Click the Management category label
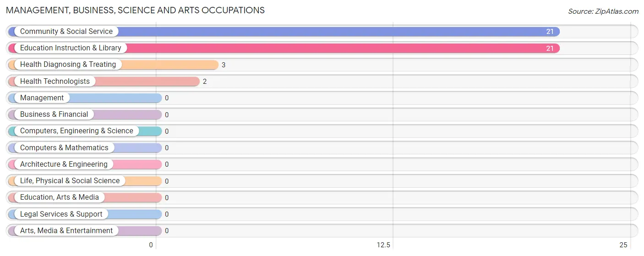Viewport: 644px width, 256px height. (42, 98)
